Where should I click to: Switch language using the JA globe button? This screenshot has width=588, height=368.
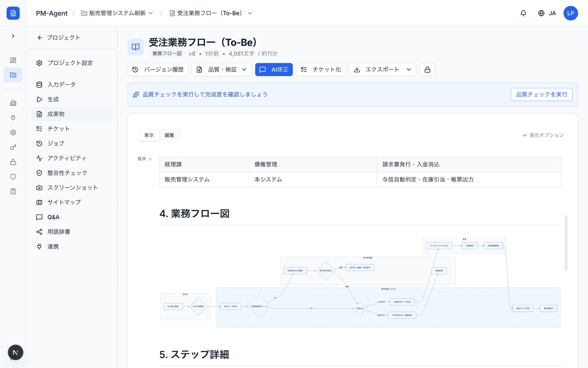tap(547, 13)
